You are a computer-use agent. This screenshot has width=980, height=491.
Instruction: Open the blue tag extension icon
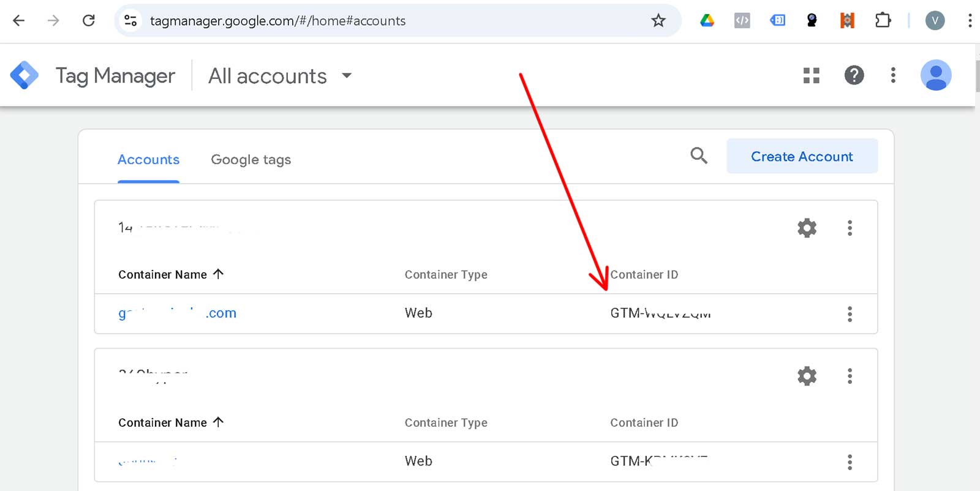pos(777,21)
